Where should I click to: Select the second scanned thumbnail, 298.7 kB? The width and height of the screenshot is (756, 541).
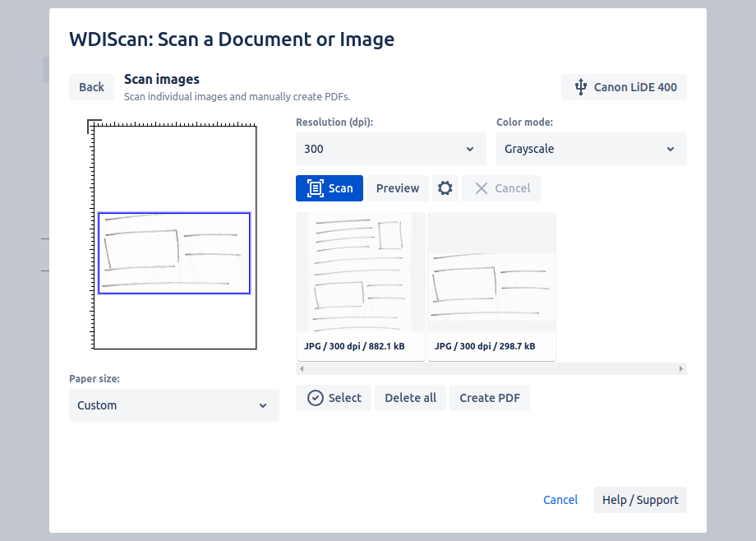[491, 280]
